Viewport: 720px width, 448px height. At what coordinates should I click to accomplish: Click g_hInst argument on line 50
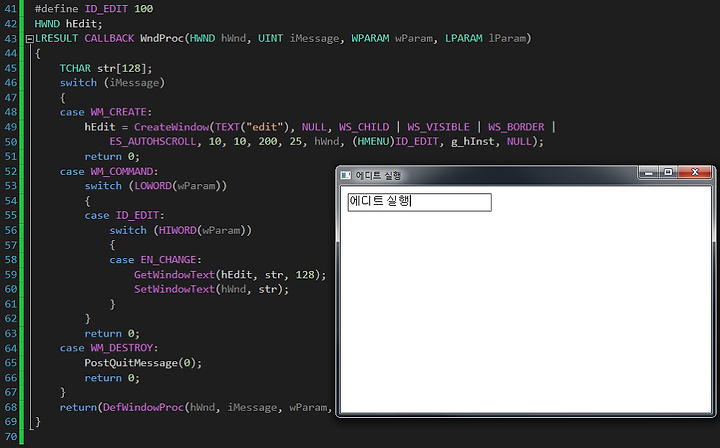click(x=472, y=141)
